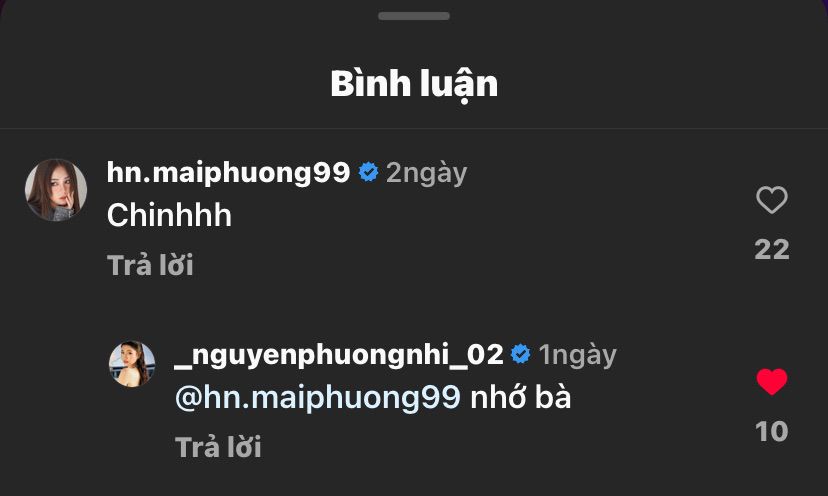View the 10 likes count
The width and height of the screenshot is (828, 496).
pos(771,432)
